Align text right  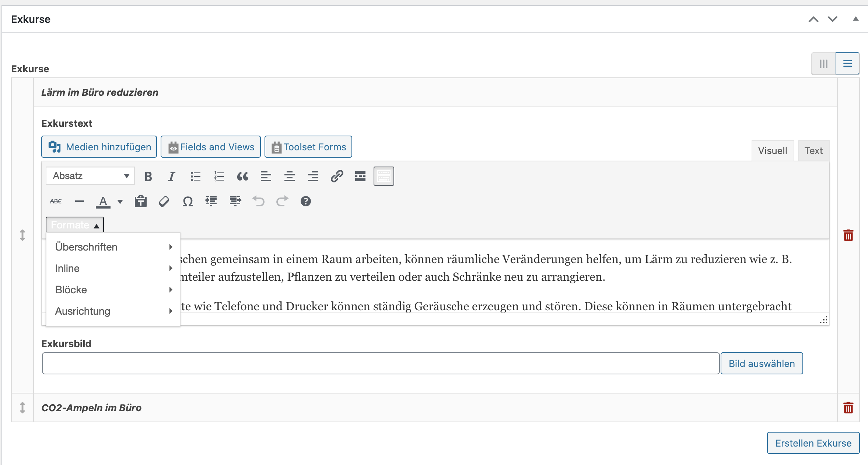(x=313, y=176)
